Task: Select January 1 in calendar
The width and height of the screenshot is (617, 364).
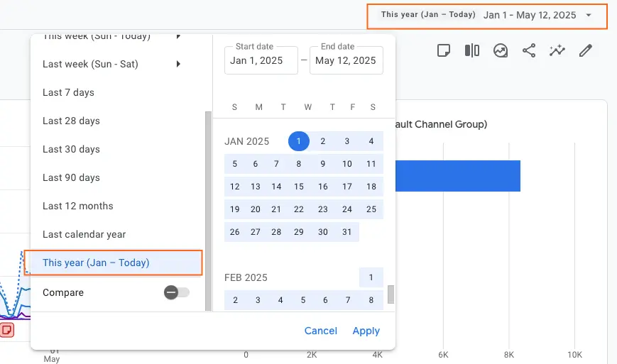Action: click(299, 141)
